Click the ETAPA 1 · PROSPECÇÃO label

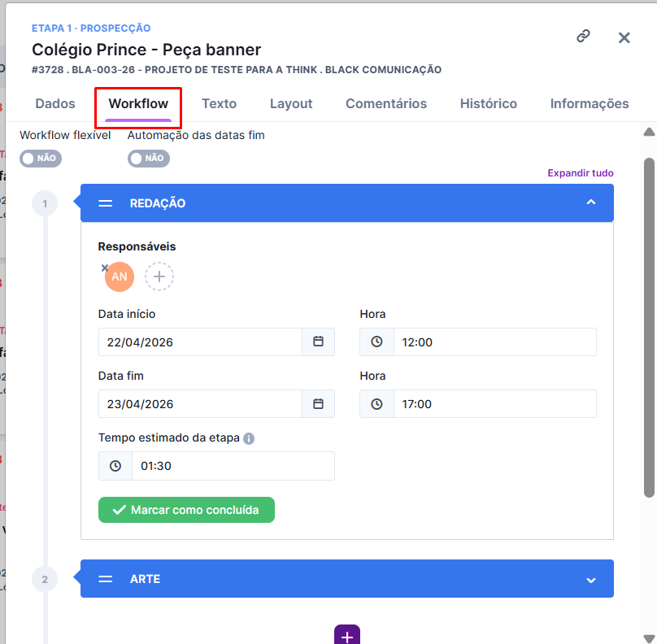coord(91,28)
